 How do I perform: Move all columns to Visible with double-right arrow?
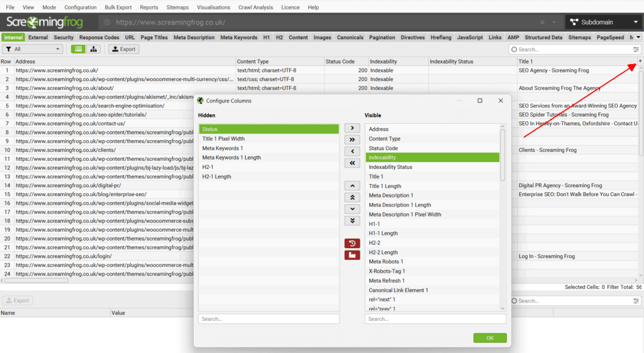coord(352,139)
